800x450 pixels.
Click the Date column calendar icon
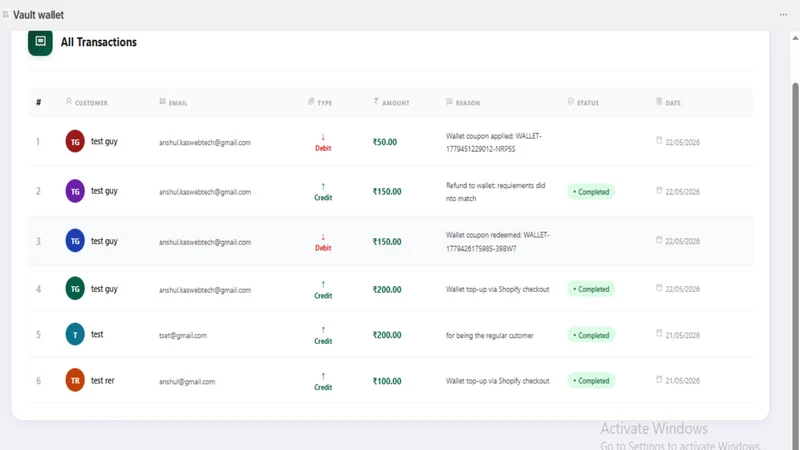point(659,102)
